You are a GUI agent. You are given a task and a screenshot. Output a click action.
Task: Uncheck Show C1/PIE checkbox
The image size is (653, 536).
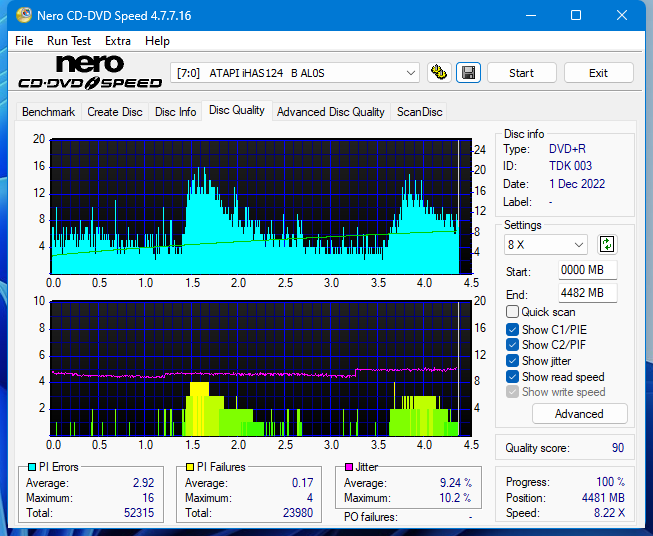click(x=512, y=329)
